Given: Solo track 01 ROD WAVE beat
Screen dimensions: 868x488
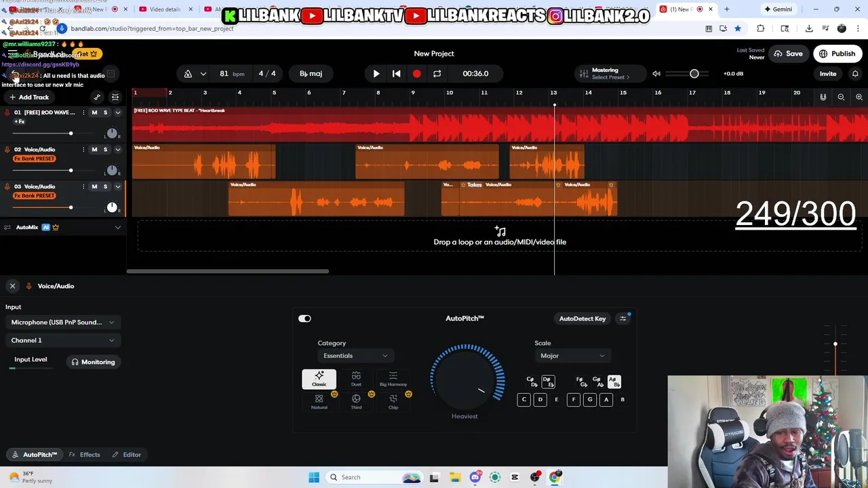Looking at the screenshot, I should [x=105, y=113].
